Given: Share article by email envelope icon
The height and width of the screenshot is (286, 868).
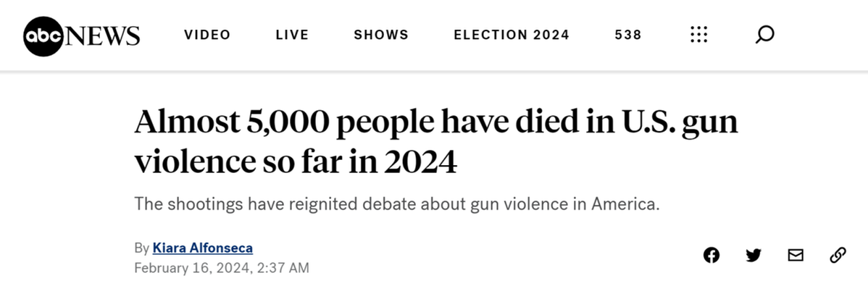Looking at the screenshot, I should [796, 255].
